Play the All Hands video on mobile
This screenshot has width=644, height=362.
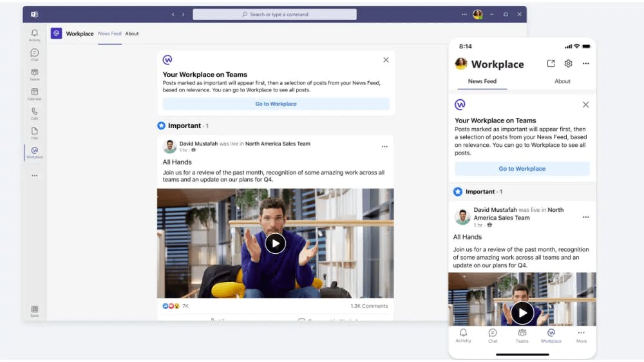(522, 313)
